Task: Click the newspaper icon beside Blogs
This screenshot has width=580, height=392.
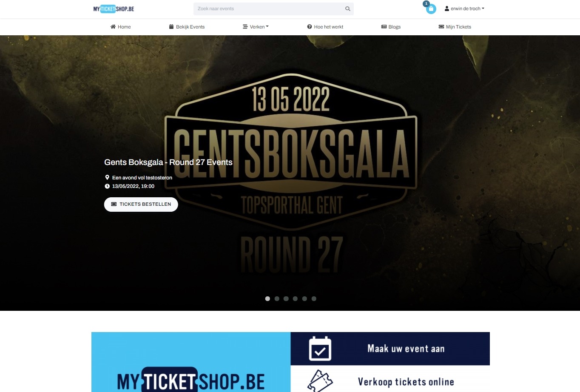Action: tap(384, 27)
